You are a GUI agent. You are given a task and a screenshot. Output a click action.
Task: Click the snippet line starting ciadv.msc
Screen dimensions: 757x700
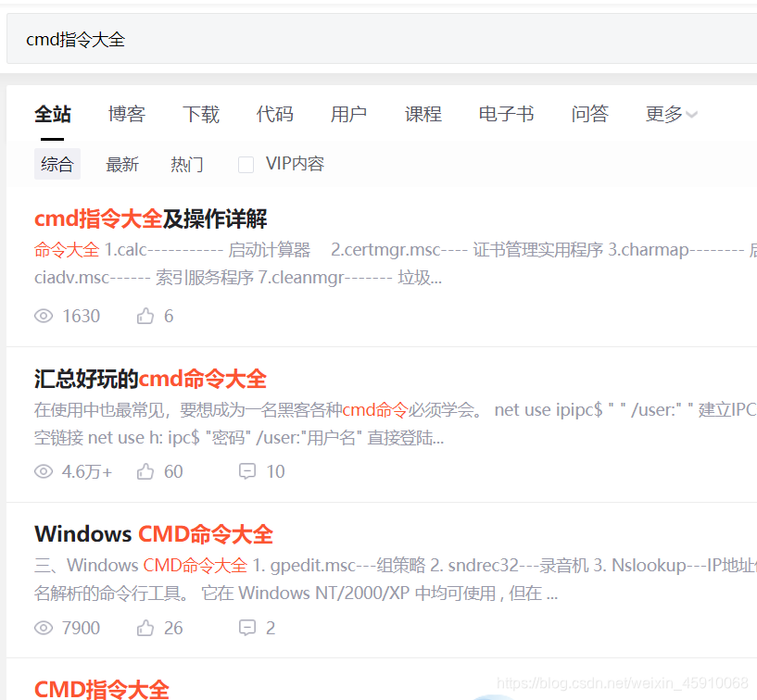click(x=238, y=278)
